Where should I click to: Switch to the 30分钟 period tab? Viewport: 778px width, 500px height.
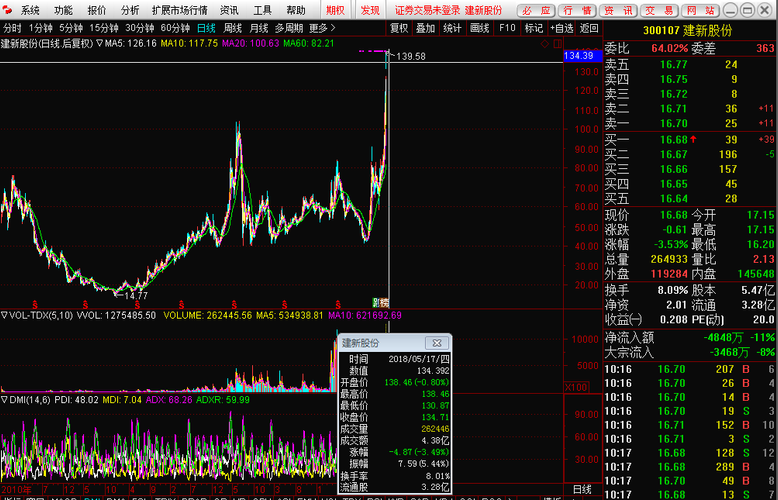[x=139, y=28]
